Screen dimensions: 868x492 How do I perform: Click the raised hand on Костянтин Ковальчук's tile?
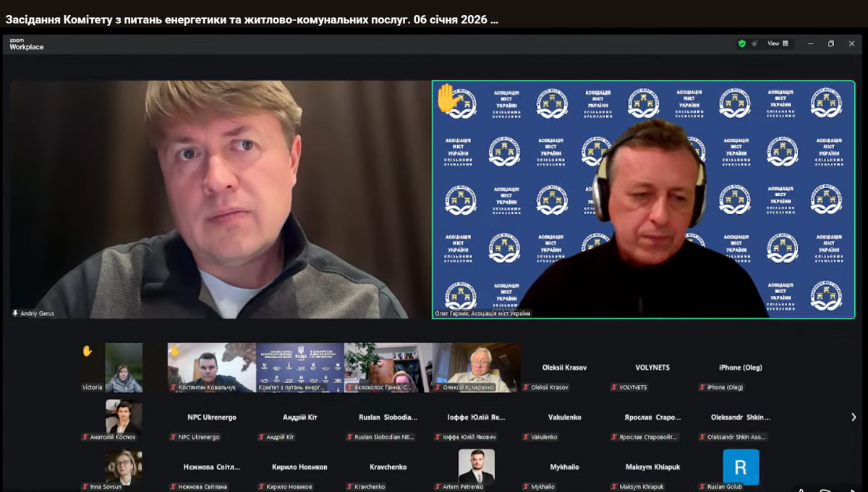174,351
